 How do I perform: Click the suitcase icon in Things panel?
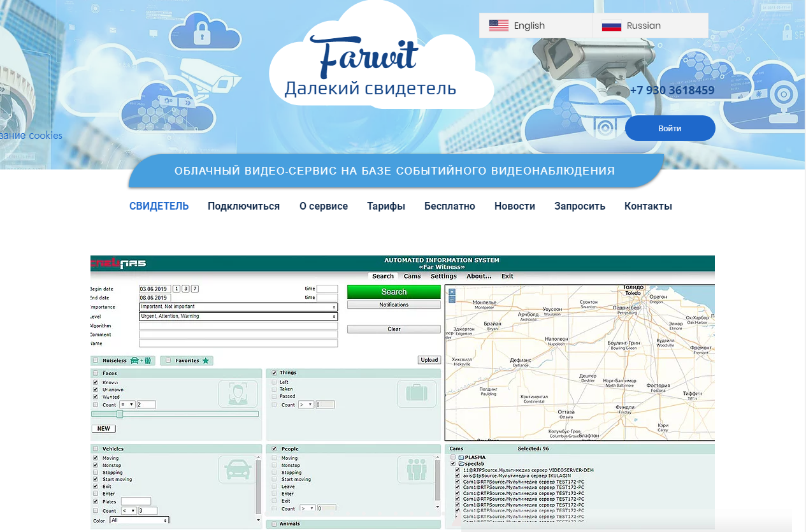pos(417,394)
